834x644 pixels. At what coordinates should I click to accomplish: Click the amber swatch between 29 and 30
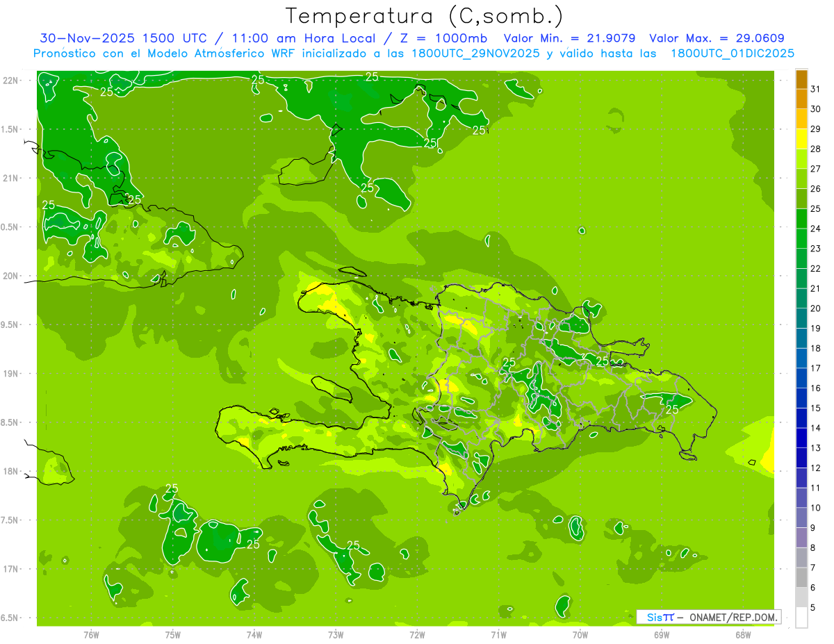(x=801, y=119)
